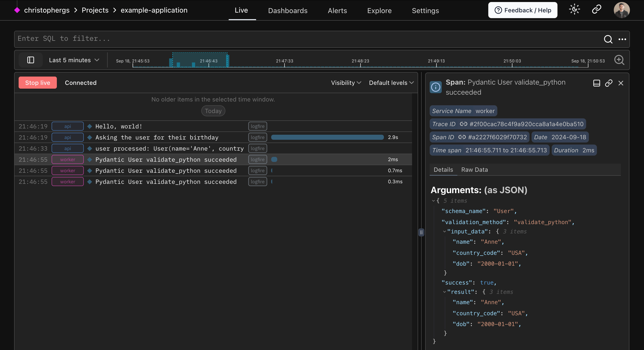The height and width of the screenshot is (350, 644).
Task: Open the three-dot menu in filter bar
Action: click(x=622, y=39)
